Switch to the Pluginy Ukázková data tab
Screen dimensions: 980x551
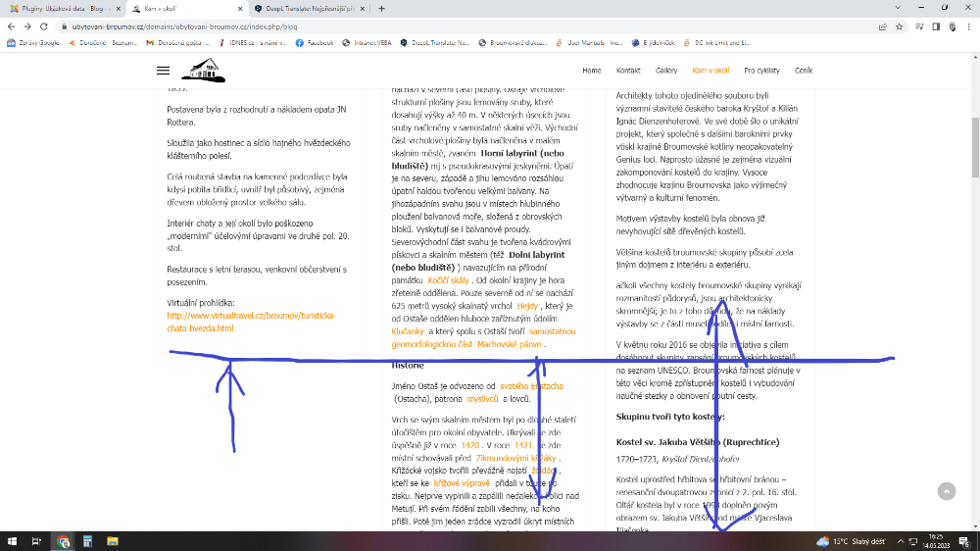pos(62,9)
